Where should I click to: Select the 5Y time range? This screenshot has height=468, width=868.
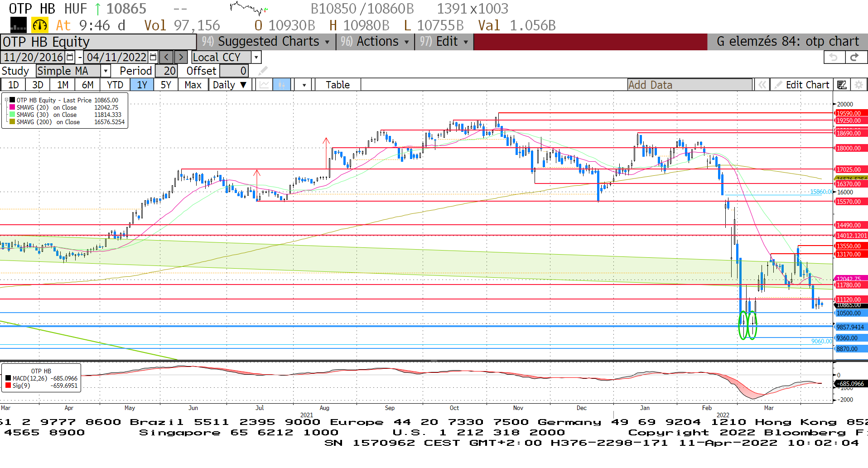point(166,85)
